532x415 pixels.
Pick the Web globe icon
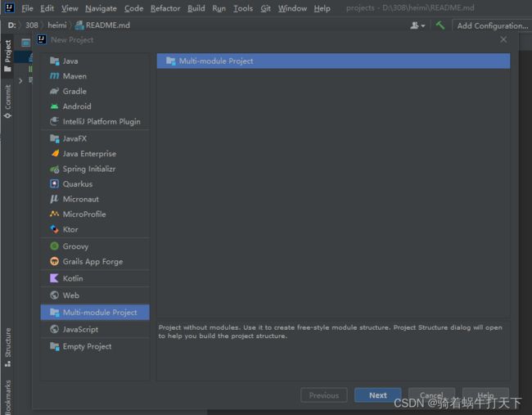coord(54,295)
